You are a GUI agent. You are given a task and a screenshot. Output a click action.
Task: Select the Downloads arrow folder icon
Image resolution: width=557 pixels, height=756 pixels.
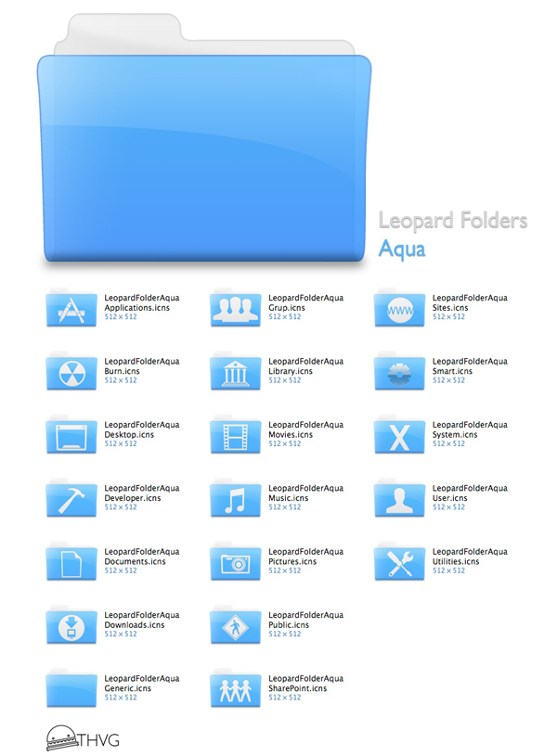(71, 625)
